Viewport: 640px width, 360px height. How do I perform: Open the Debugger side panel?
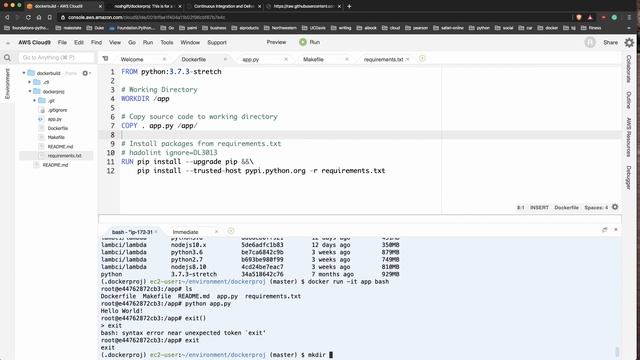click(x=629, y=178)
